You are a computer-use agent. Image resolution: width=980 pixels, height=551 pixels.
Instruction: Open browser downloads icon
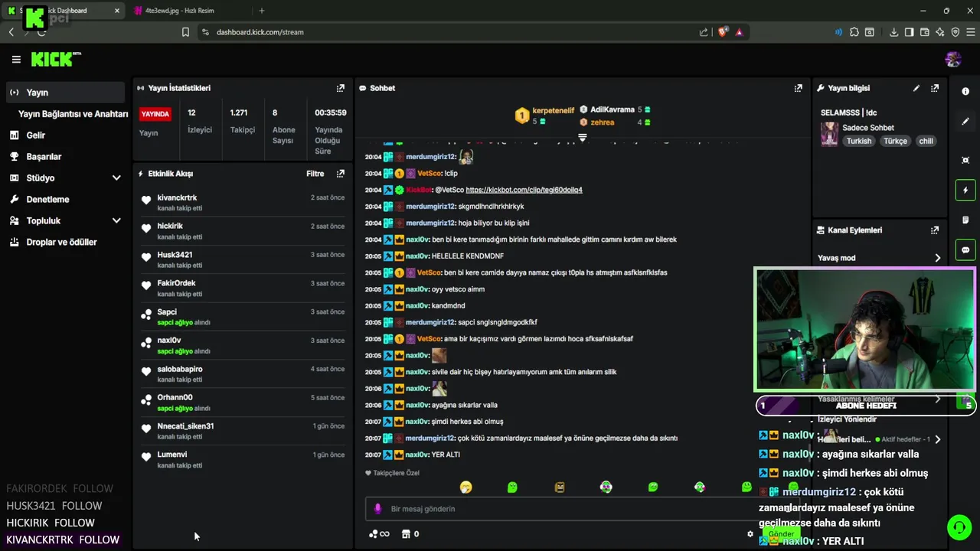[893, 32]
